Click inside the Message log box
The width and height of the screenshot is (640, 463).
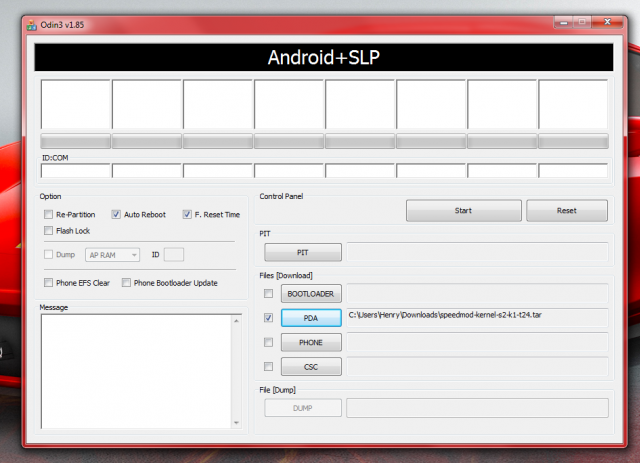point(136,371)
